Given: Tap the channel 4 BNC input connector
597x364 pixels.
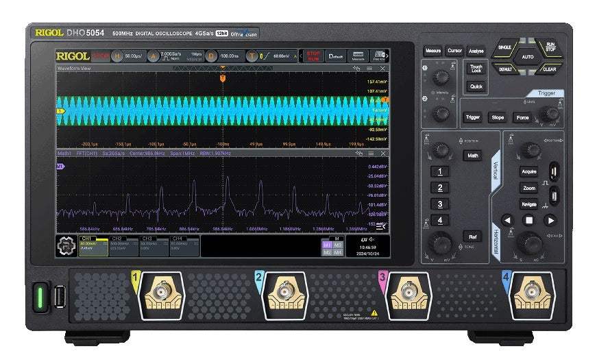Looking at the screenshot, I should point(532,293).
